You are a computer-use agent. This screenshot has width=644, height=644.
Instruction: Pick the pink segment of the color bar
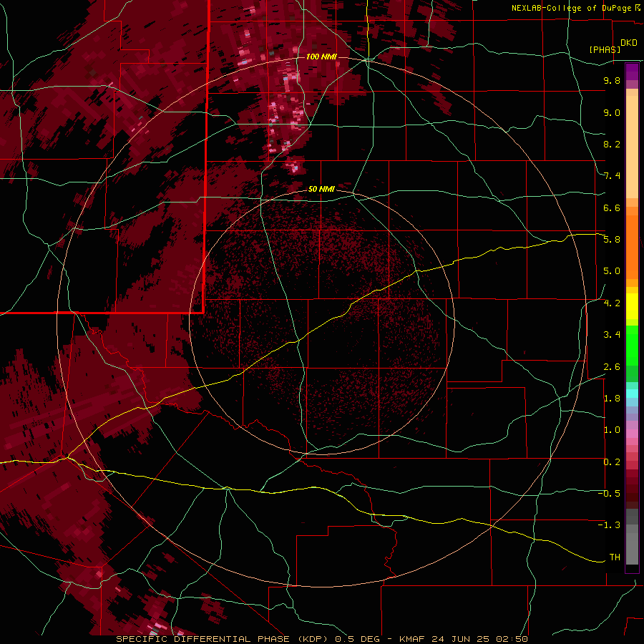pyautogui.click(x=632, y=434)
